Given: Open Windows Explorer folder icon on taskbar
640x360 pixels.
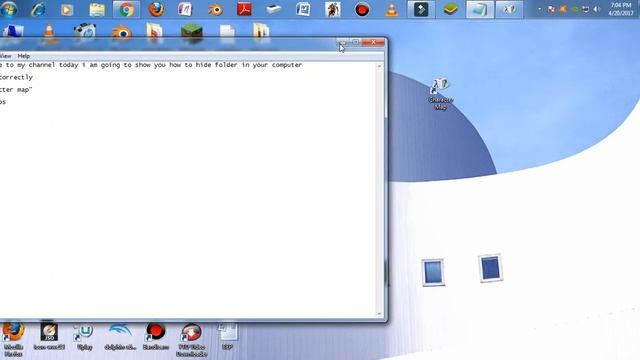Looking at the screenshot, I should point(97,9).
